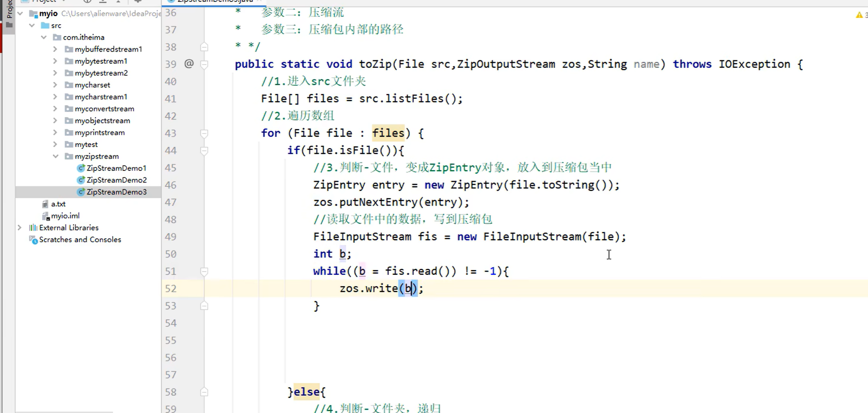Expand the mytest package
Image resolution: width=868 pixels, height=413 pixels.
55,144
